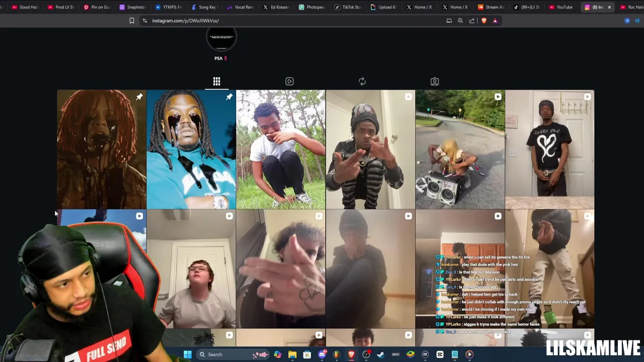Open reel of person in dark hoodie sitting
644x362 pixels.
370,269
